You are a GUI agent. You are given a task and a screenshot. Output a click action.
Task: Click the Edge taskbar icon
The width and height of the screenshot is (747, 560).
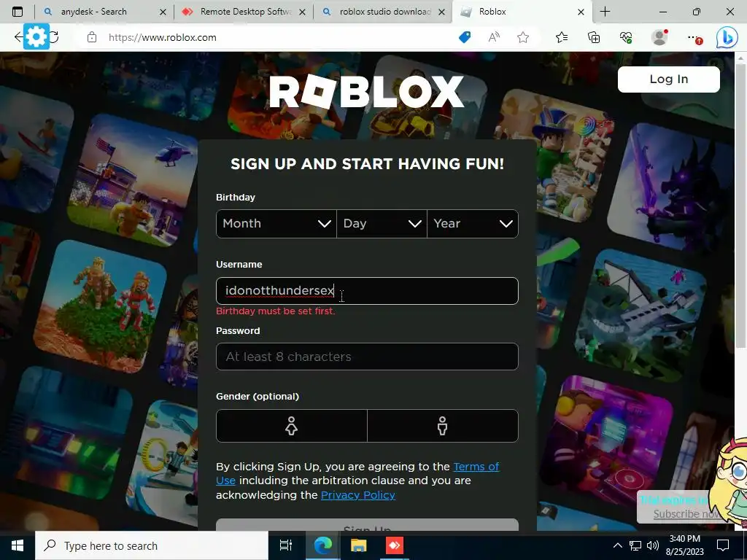click(x=322, y=545)
